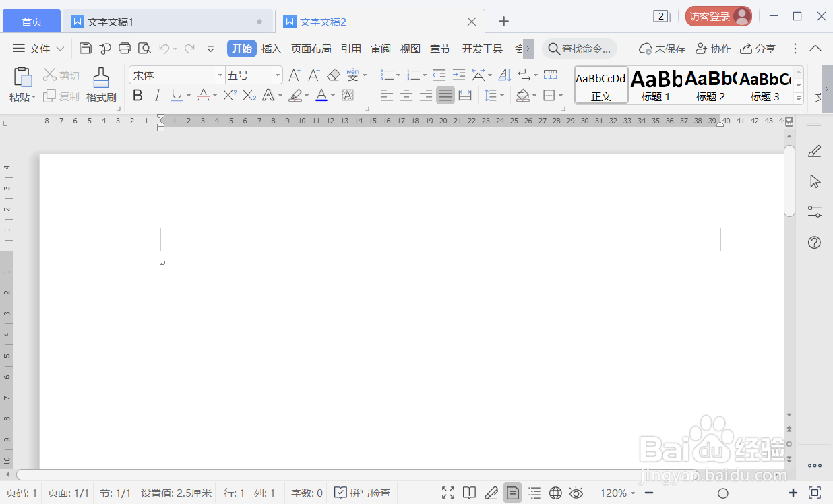
Task: Switch to the 文字文稿1 document tab
Action: coord(111,21)
